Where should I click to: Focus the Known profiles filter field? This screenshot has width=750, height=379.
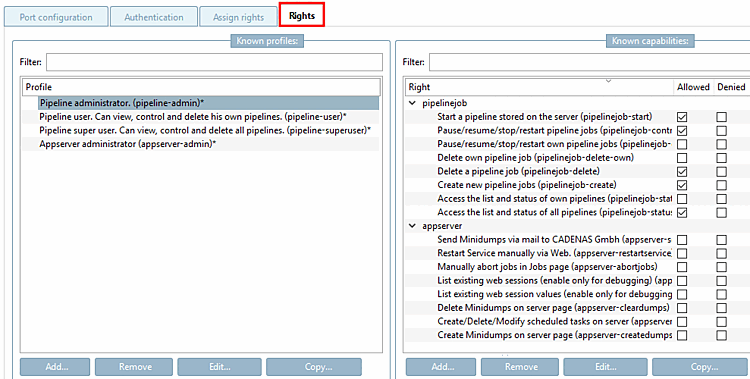coord(214,62)
